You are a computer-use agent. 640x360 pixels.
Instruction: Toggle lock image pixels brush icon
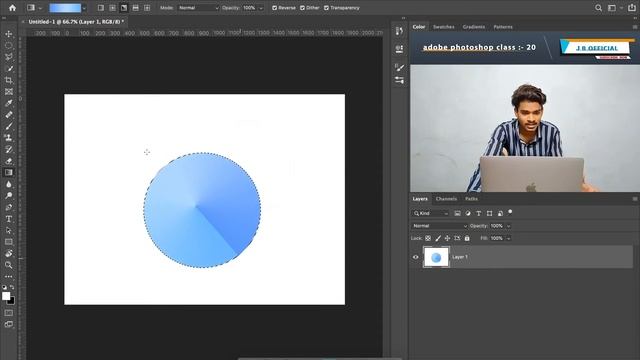438,238
